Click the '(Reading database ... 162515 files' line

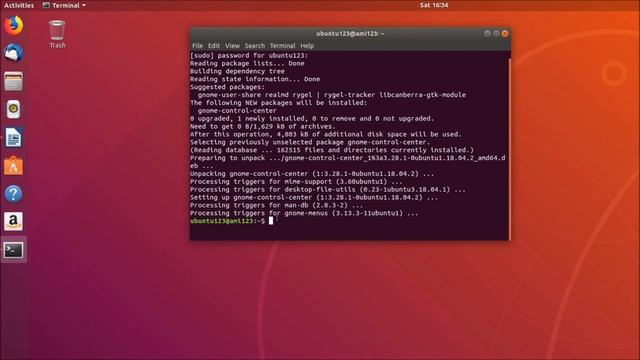coord(332,150)
